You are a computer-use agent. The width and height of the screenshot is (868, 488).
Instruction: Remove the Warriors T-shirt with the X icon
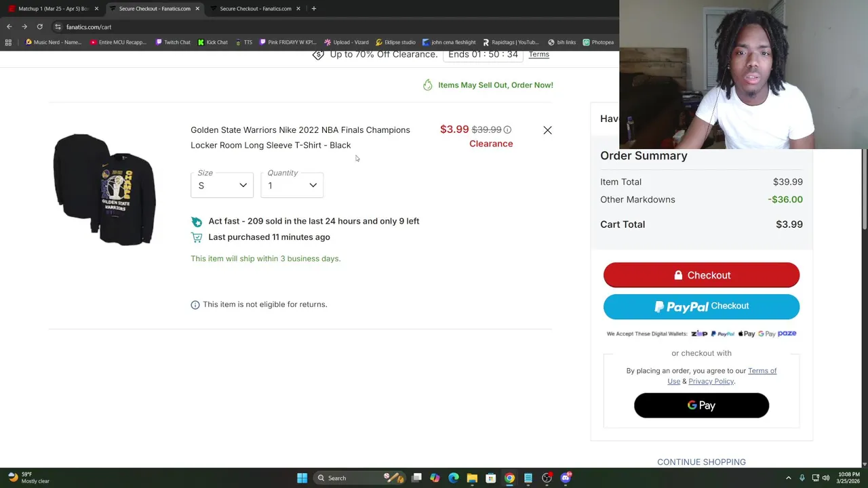pos(547,130)
